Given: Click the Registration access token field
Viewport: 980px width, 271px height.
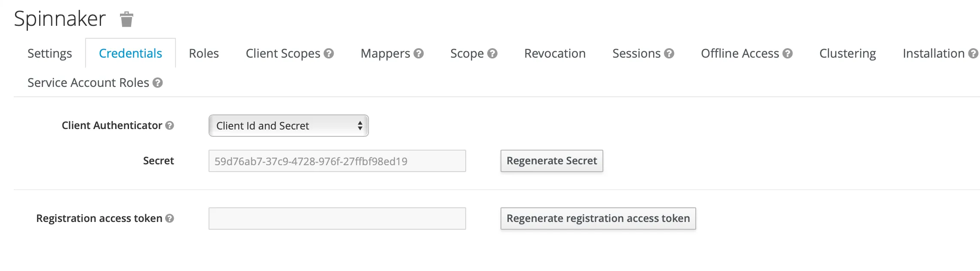Looking at the screenshot, I should pyautogui.click(x=337, y=219).
